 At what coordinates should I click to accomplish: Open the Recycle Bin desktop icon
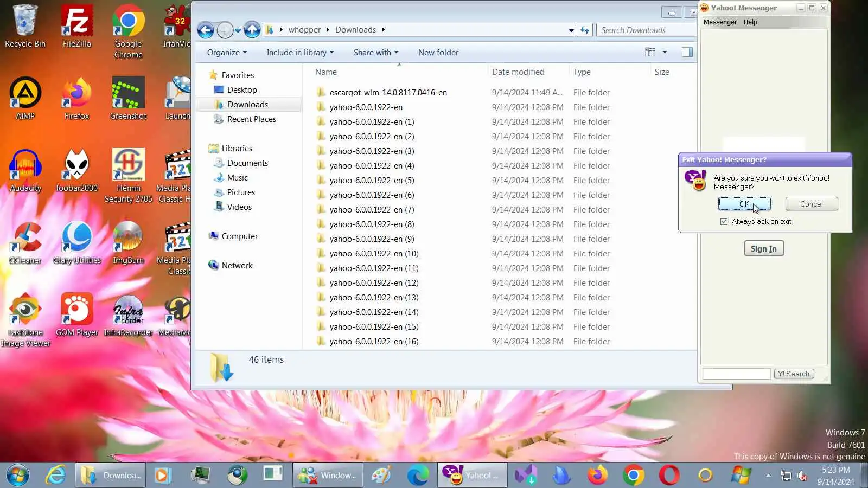click(x=25, y=26)
